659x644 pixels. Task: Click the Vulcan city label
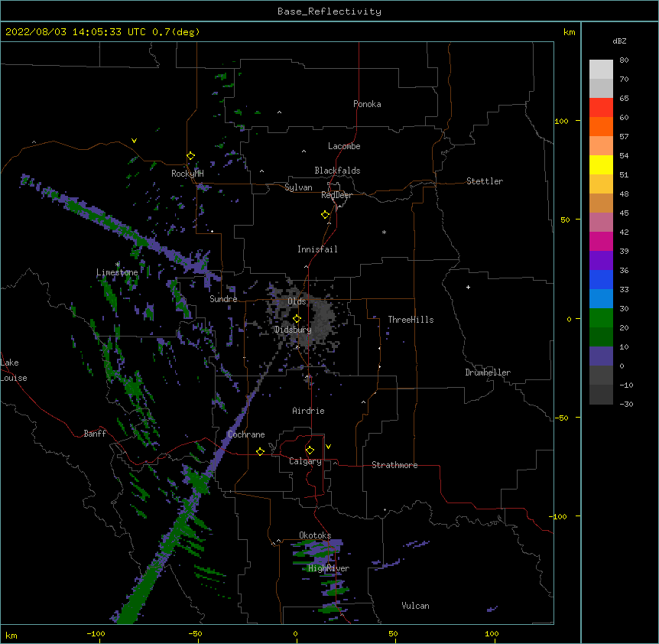(415, 606)
